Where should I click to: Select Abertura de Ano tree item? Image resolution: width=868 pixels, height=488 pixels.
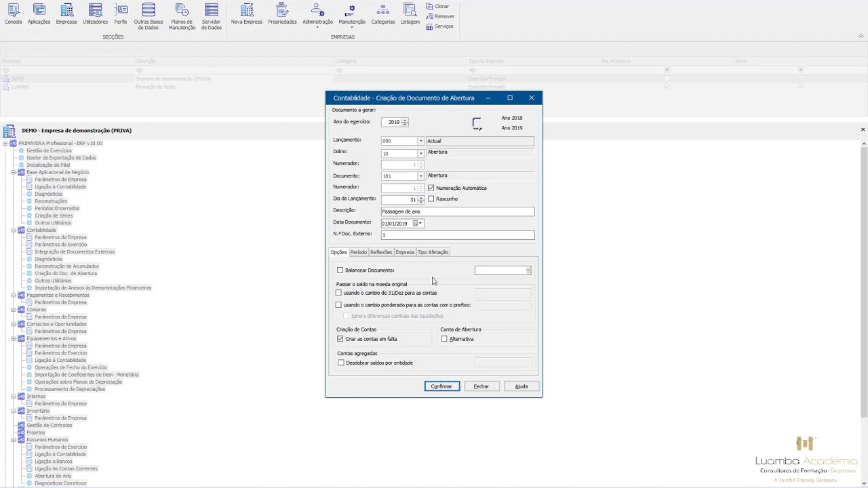(x=53, y=476)
